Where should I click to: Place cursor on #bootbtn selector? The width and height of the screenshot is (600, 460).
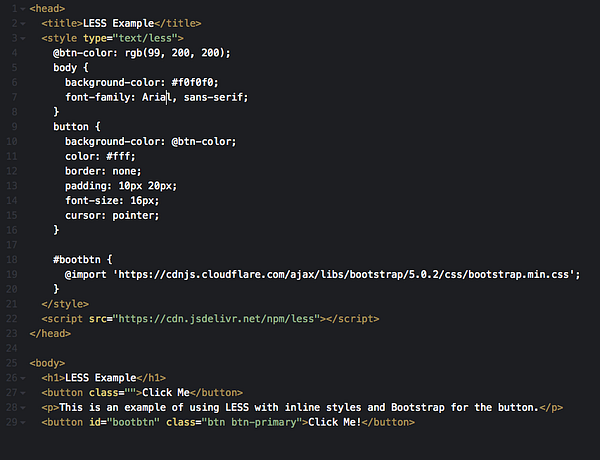pyautogui.click(x=77, y=258)
